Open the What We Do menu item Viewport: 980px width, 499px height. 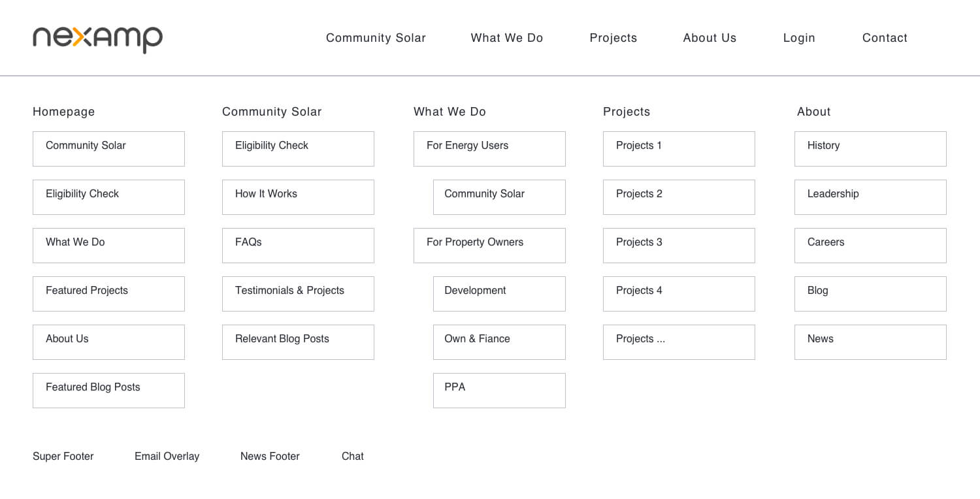(507, 38)
